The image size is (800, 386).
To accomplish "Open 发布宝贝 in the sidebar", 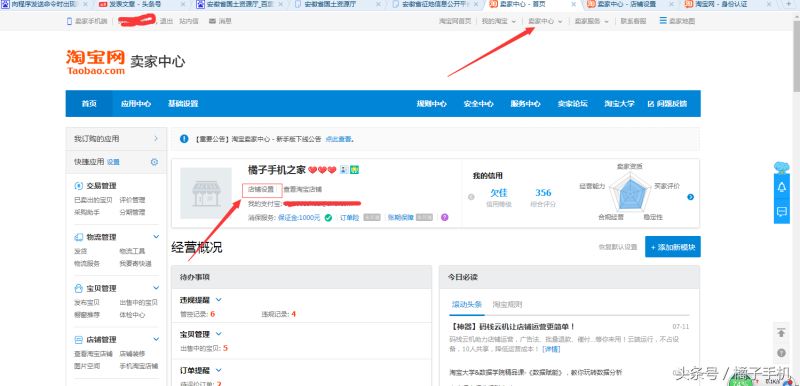I will [87, 302].
